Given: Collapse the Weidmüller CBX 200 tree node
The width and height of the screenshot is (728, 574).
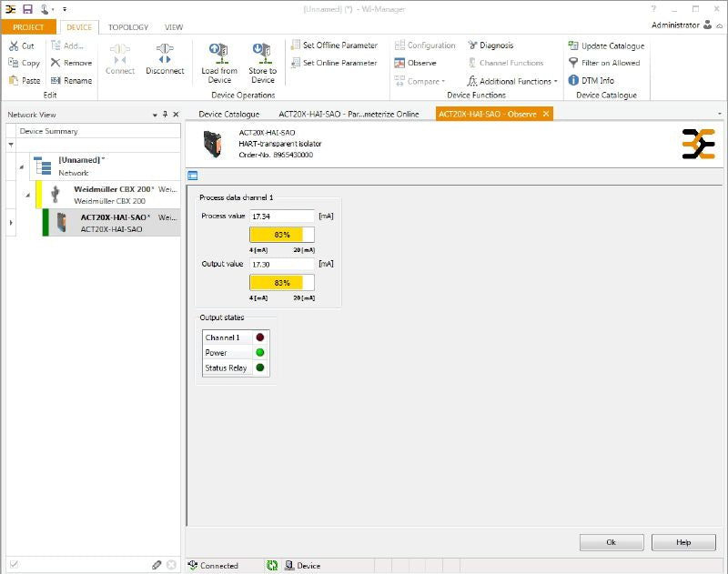Looking at the screenshot, I should point(28,195).
